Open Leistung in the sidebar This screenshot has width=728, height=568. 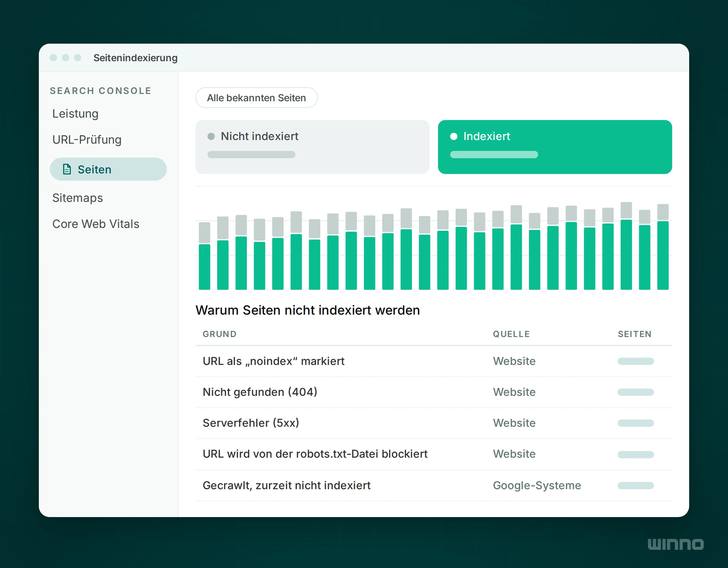pyautogui.click(x=75, y=114)
